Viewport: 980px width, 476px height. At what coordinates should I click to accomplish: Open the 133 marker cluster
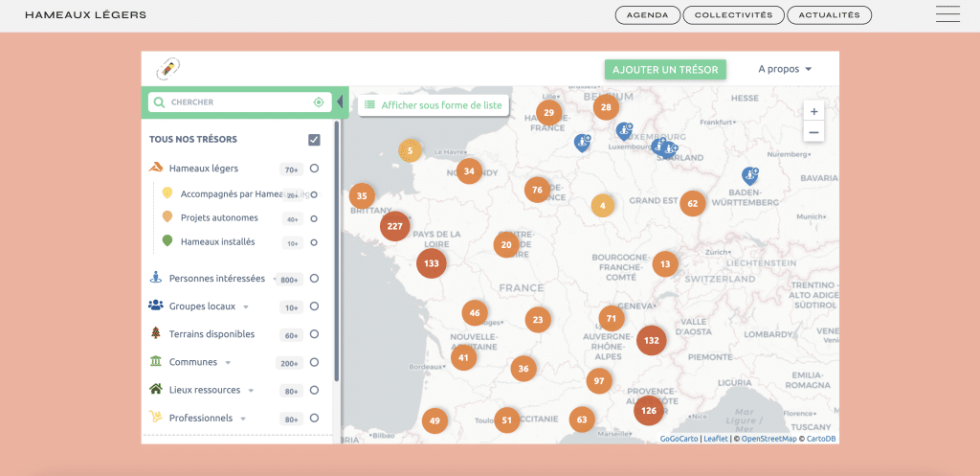pos(432,263)
